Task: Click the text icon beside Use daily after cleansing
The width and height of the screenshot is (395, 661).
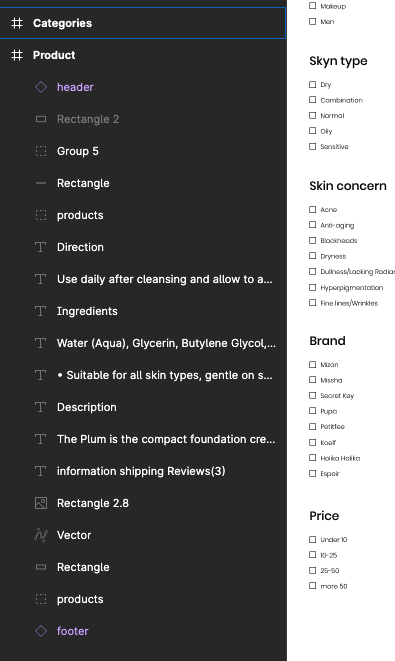Action: click(40, 279)
